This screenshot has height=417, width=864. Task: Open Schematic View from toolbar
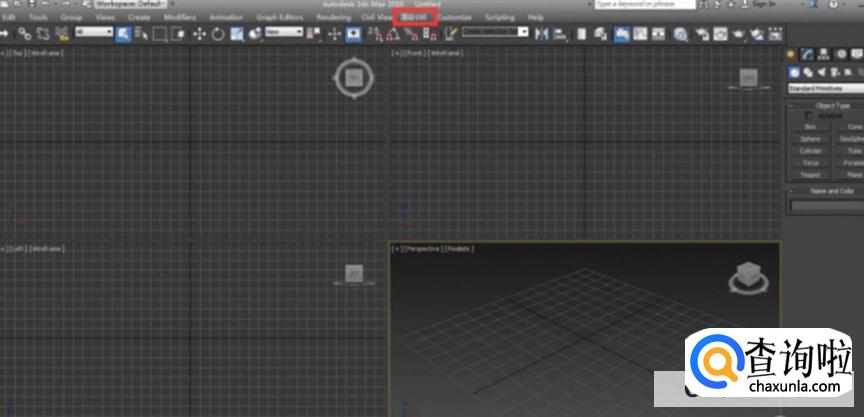658,34
